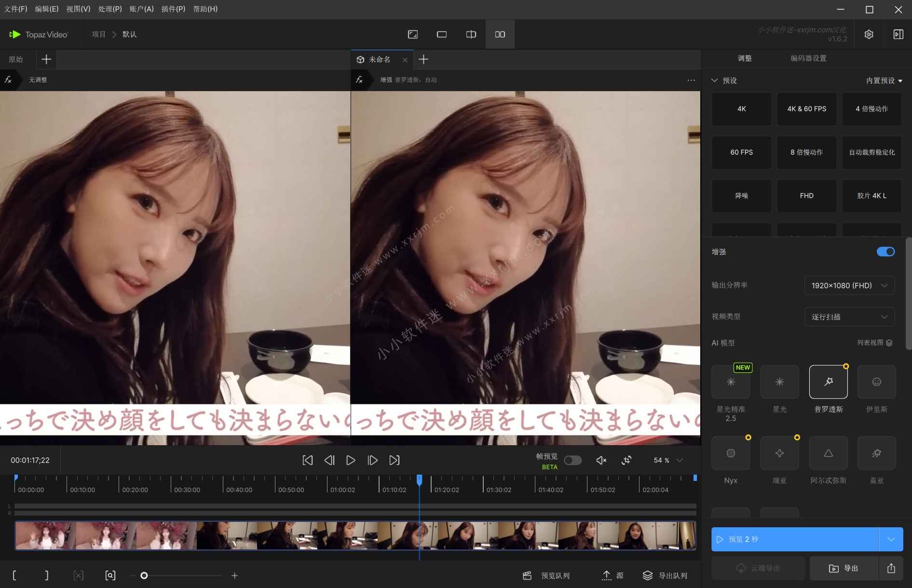Open settings with the gear icon
This screenshot has height=588, width=912.
click(869, 34)
